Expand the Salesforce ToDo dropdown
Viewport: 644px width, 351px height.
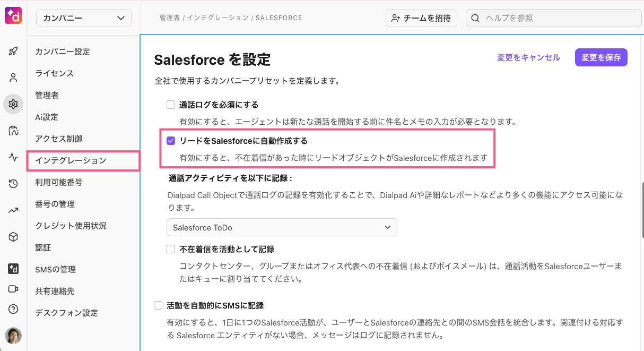pos(282,227)
